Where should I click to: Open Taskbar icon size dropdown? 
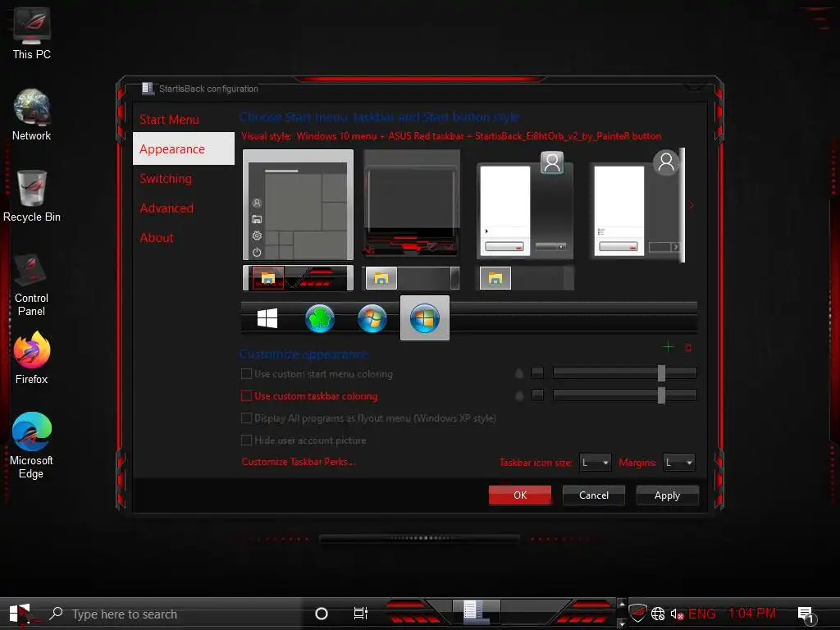coord(596,463)
